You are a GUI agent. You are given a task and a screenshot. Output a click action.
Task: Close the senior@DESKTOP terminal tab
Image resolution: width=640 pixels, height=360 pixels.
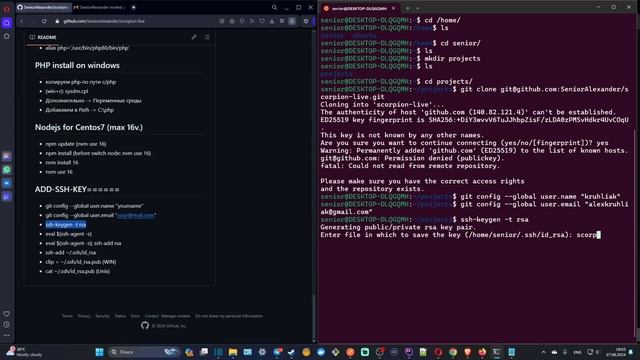click(393, 8)
